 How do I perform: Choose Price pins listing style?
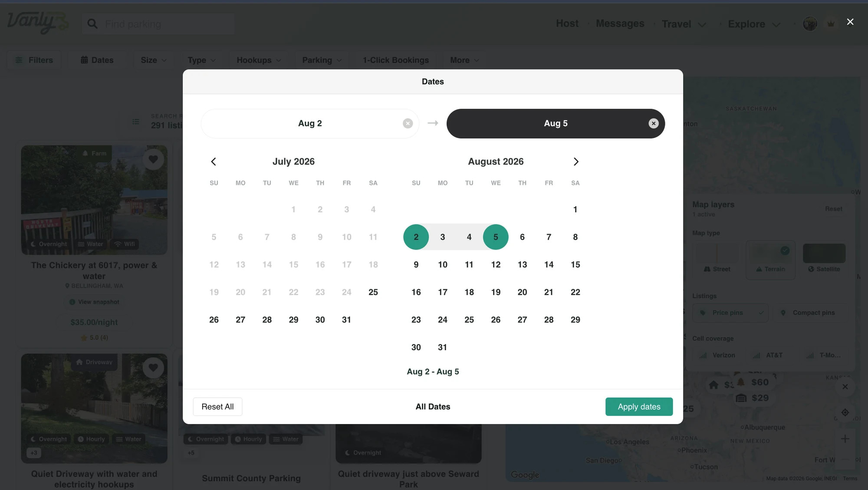(x=730, y=313)
